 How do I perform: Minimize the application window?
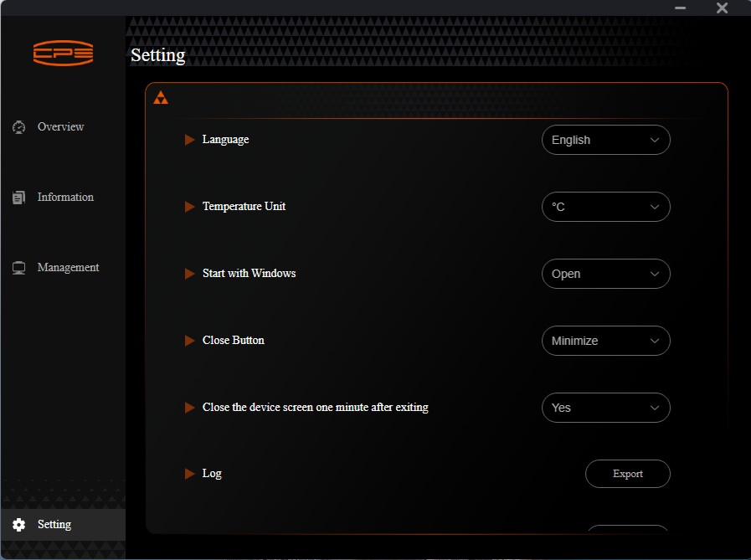coord(681,8)
